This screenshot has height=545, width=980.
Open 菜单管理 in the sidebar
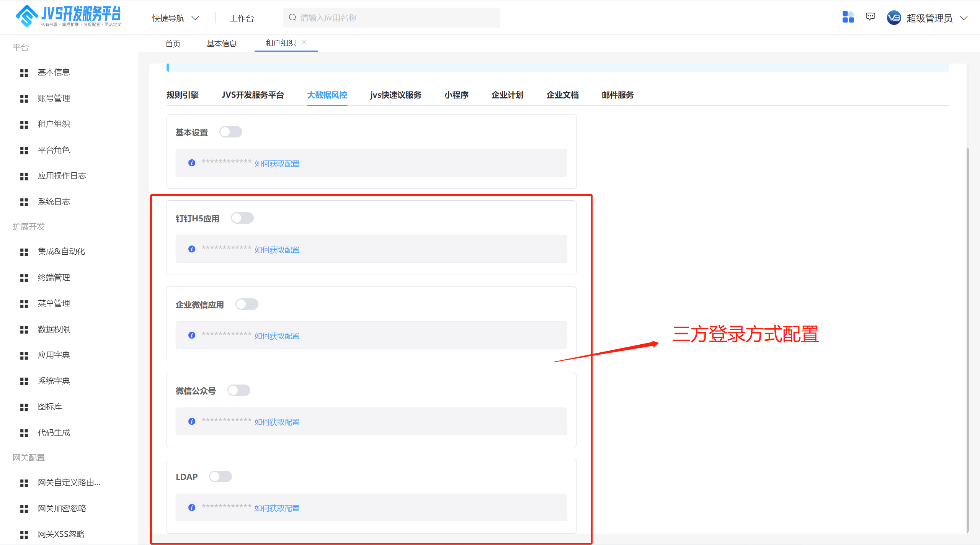[x=54, y=303]
